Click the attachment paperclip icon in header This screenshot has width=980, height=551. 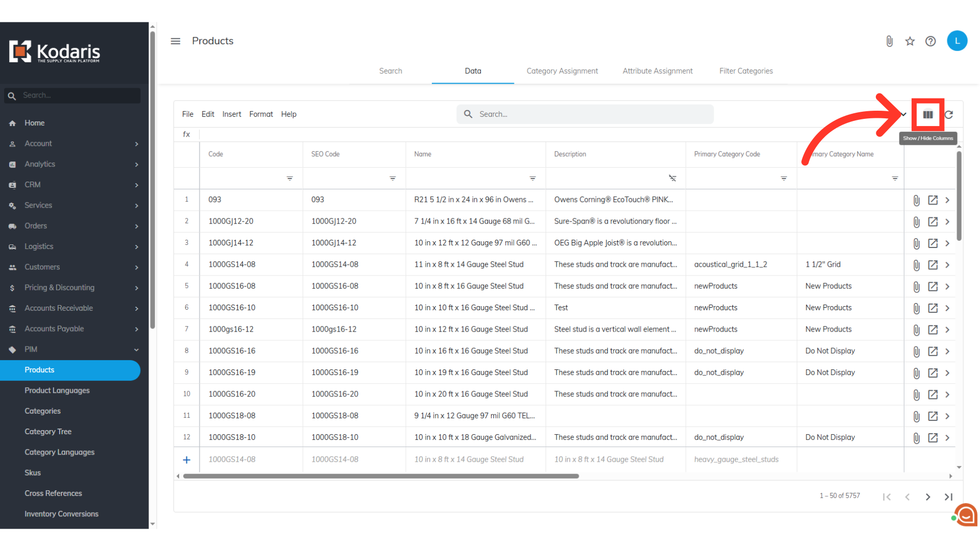click(889, 41)
